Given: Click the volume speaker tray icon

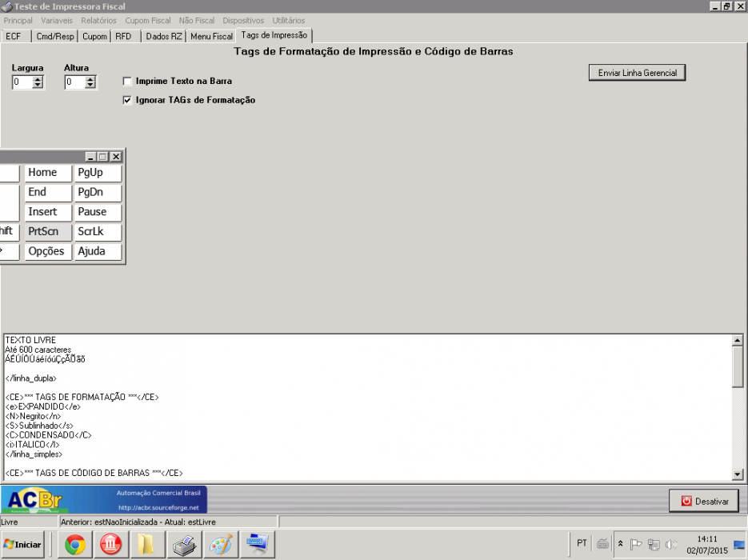Looking at the screenshot, I should (x=670, y=544).
